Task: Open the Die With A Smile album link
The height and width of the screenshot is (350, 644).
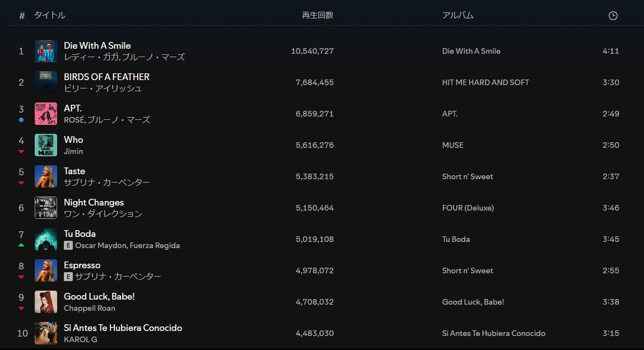Action: [471, 51]
